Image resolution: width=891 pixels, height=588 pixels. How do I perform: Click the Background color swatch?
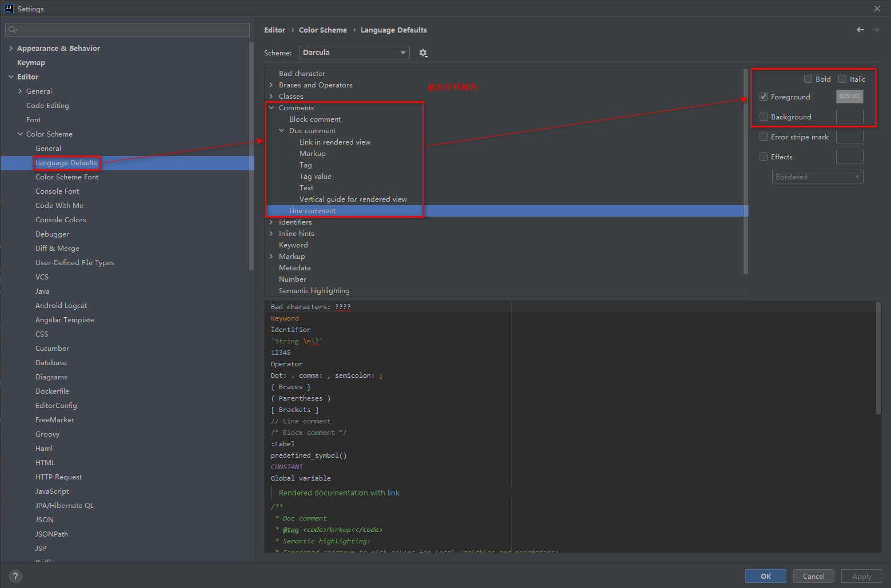coord(849,117)
